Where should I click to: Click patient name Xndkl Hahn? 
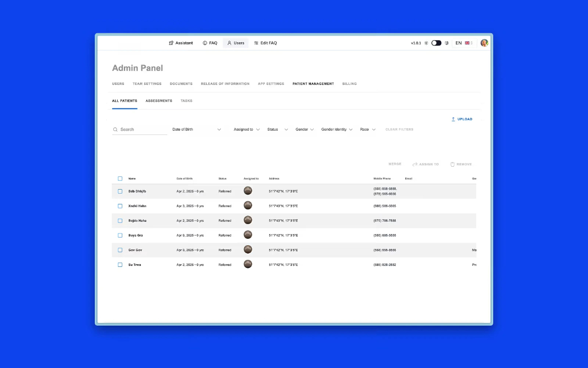pyautogui.click(x=137, y=206)
